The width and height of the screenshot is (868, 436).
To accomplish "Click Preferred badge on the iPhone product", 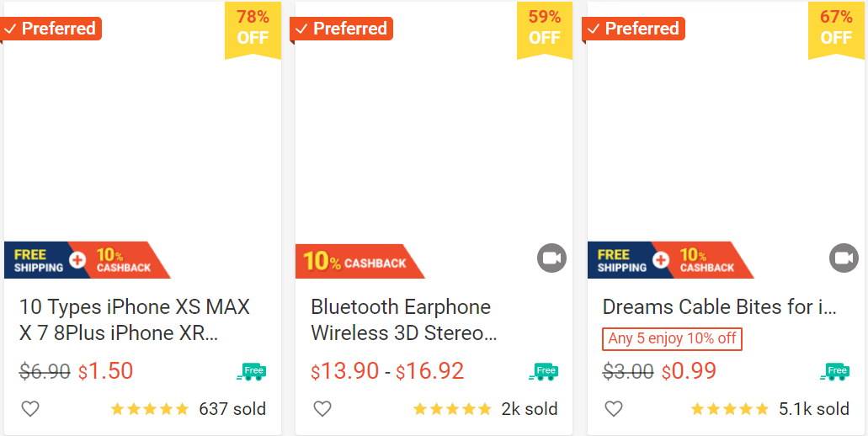I will coord(51,29).
